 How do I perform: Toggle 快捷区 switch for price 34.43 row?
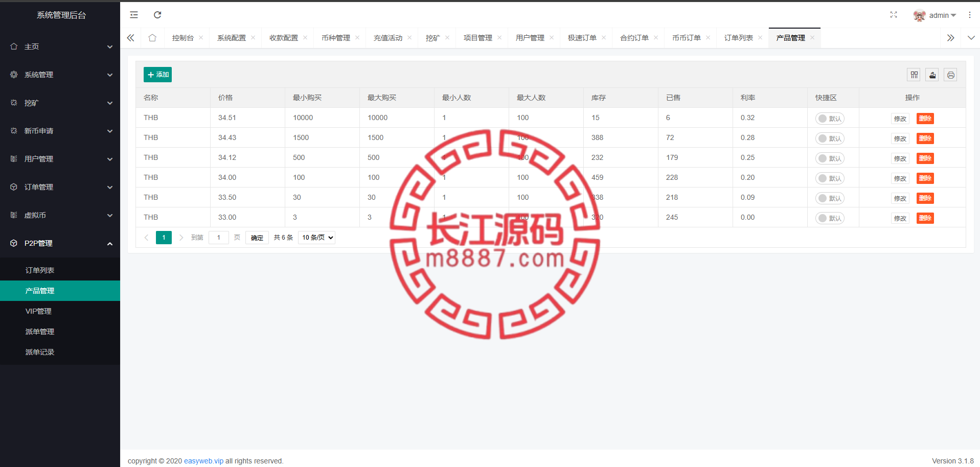830,138
